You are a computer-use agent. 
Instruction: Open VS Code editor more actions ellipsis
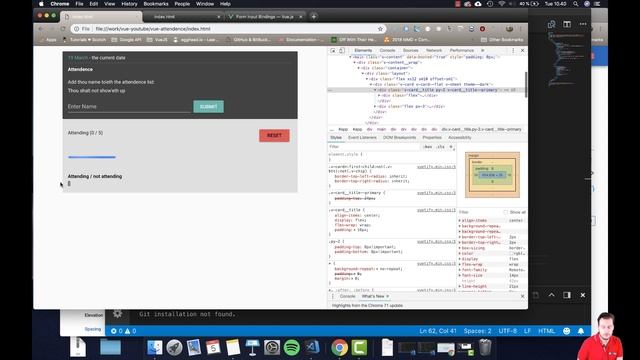pyautogui.click(x=583, y=24)
